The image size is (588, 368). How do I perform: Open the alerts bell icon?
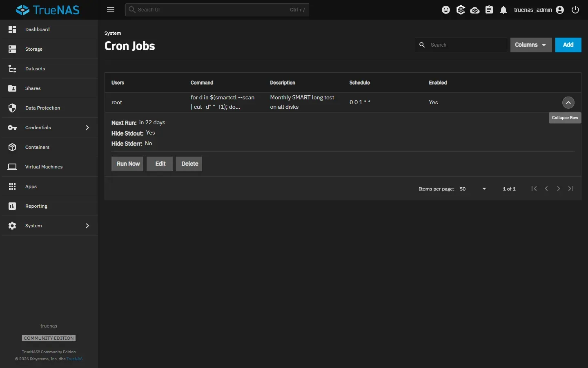503,10
